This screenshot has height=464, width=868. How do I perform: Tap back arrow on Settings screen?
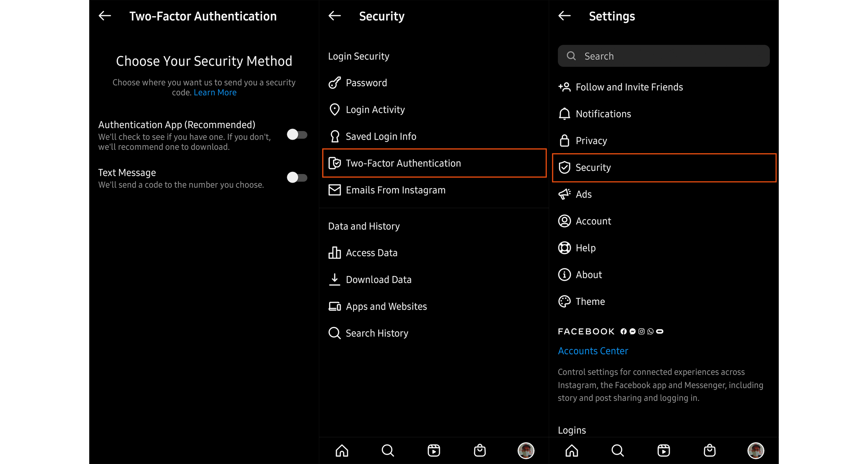click(564, 16)
